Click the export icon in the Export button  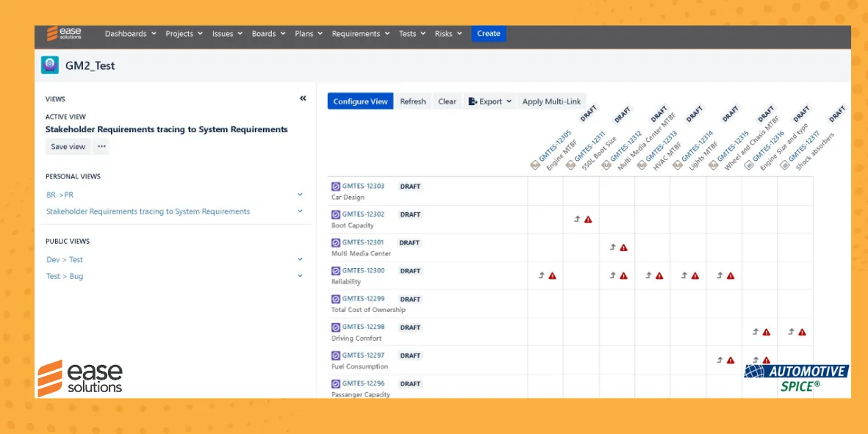click(x=472, y=101)
